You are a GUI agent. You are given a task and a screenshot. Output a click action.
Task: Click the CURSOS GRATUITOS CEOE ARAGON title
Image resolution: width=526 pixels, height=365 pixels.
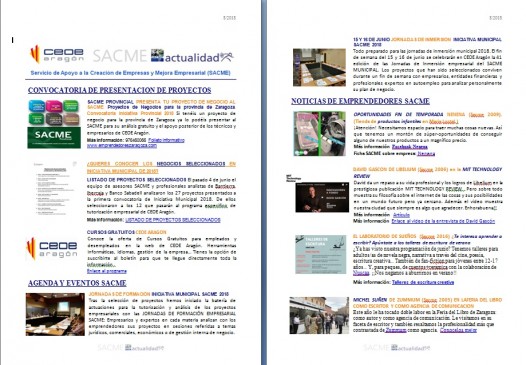(x=126, y=232)
